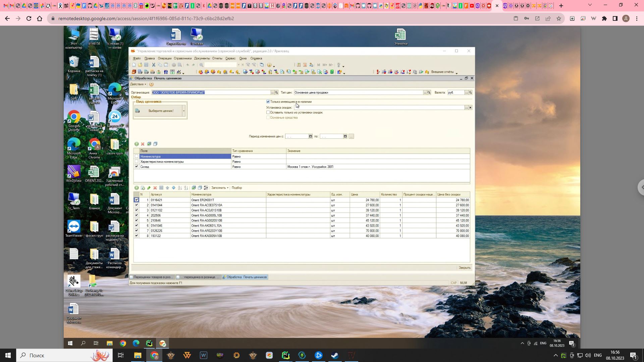Click the check all boxes icon above filter table

click(x=149, y=144)
